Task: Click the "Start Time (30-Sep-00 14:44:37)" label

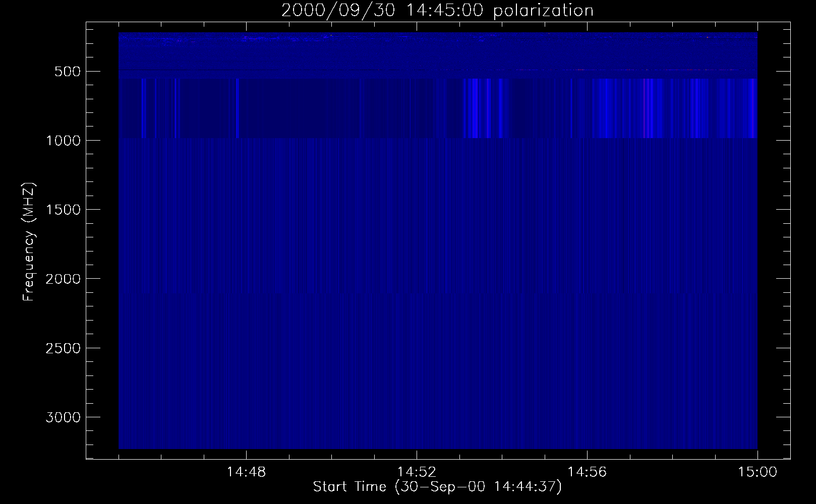Action: tap(437, 487)
